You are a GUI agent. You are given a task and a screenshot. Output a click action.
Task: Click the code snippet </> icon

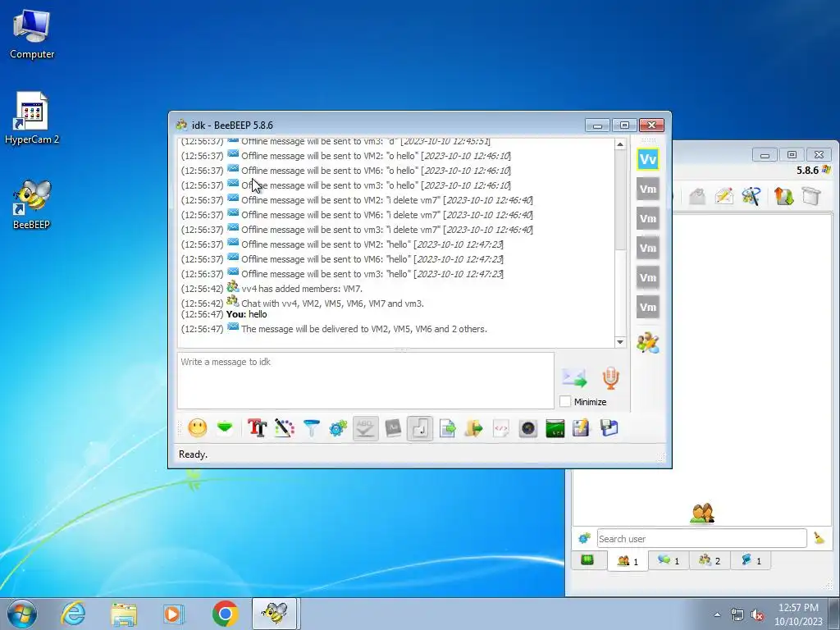[x=501, y=428]
